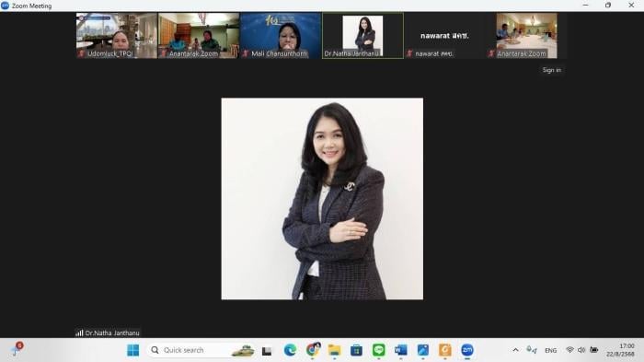Open the Windows Start menu
Image resolution: width=644 pixels, height=362 pixels.
[133, 350]
